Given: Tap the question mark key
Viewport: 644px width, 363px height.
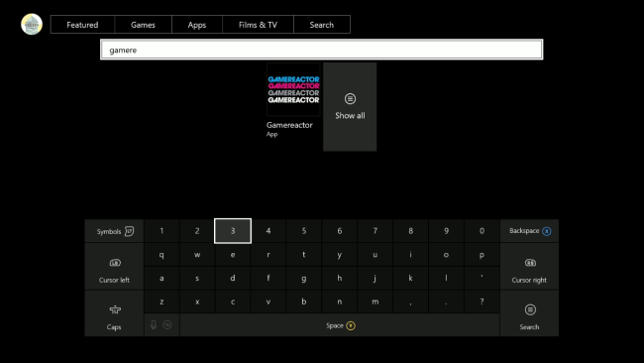Looking at the screenshot, I should 482,302.
